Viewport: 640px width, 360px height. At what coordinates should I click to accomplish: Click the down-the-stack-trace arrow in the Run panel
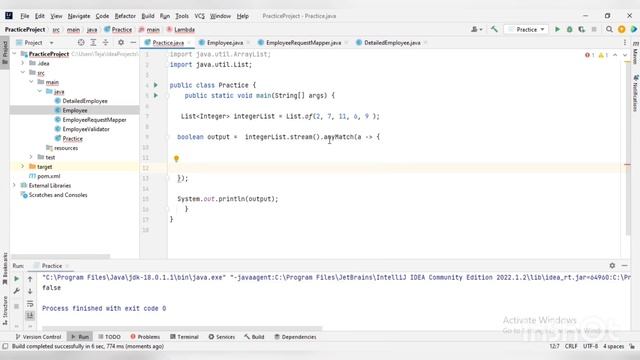[x=30, y=291]
